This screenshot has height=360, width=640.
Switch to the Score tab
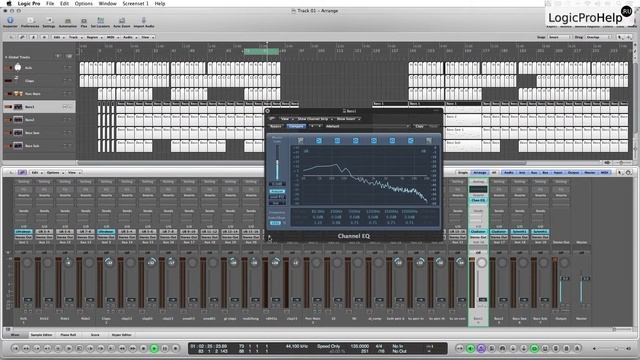point(95,335)
